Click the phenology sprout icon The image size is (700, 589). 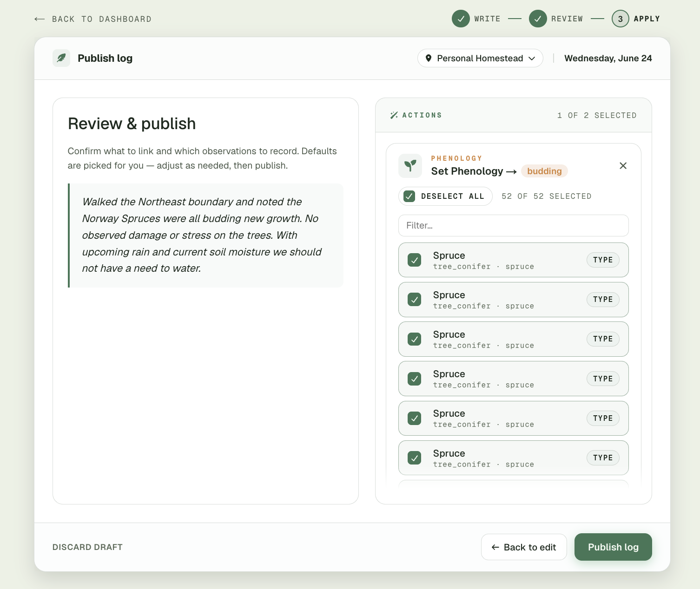coord(410,166)
